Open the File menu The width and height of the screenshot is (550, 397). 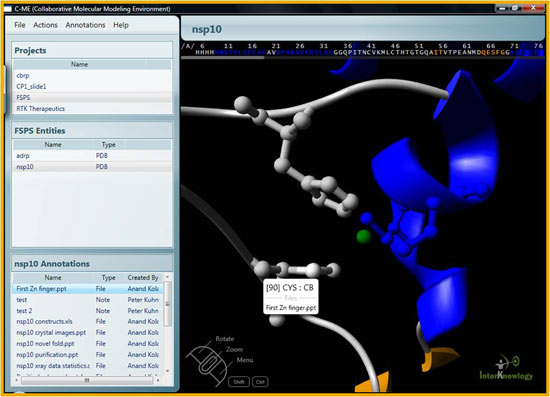(20, 25)
